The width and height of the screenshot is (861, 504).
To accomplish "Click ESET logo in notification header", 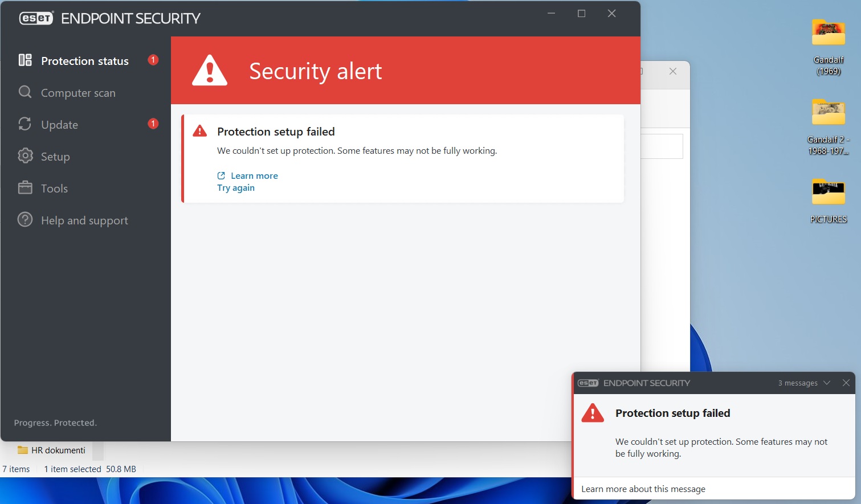I will tap(588, 383).
